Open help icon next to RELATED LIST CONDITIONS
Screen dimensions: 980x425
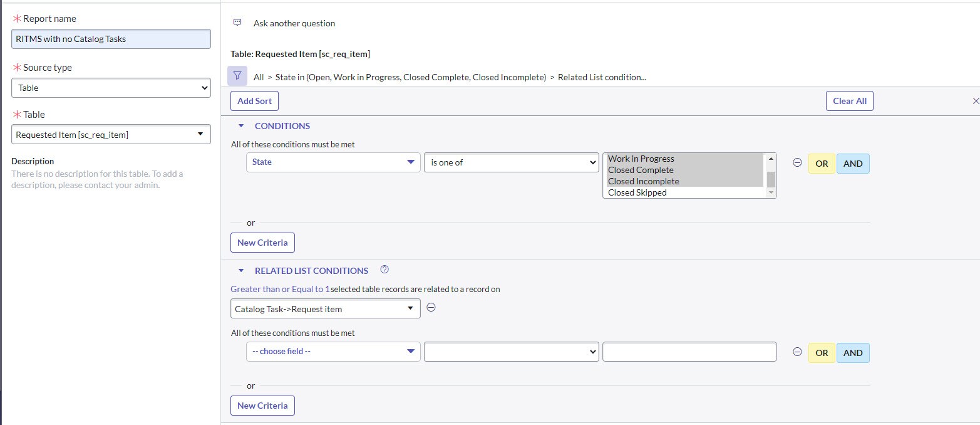pyautogui.click(x=384, y=269)
